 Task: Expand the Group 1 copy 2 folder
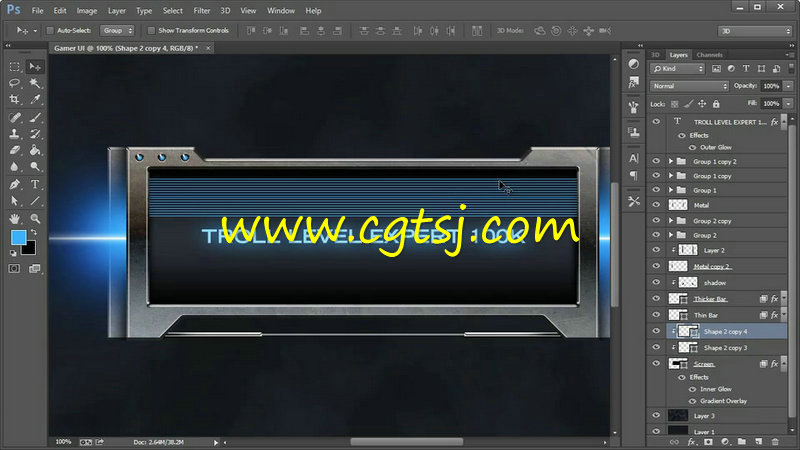[671, 161]
